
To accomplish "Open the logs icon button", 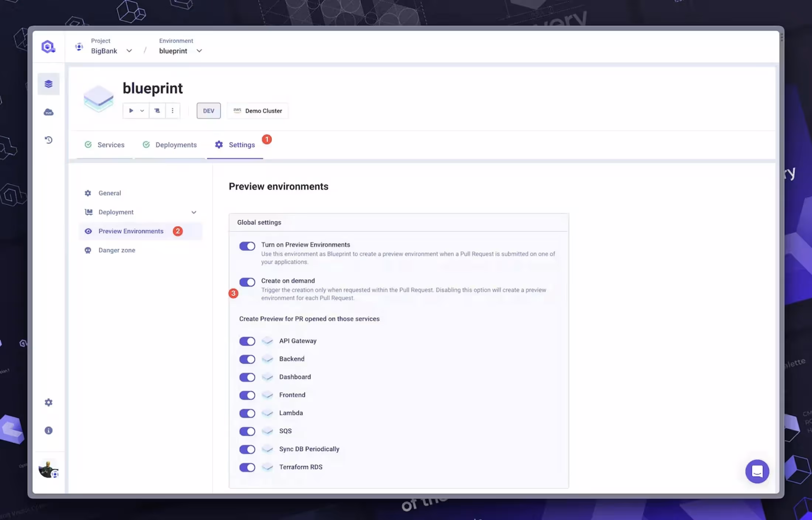I will [157, 110].
